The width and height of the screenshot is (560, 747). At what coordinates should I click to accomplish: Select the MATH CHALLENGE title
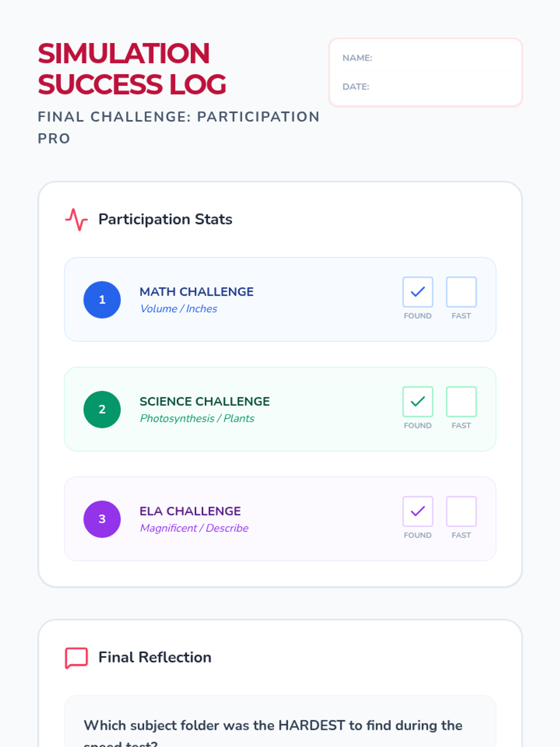tap(196, 292)
